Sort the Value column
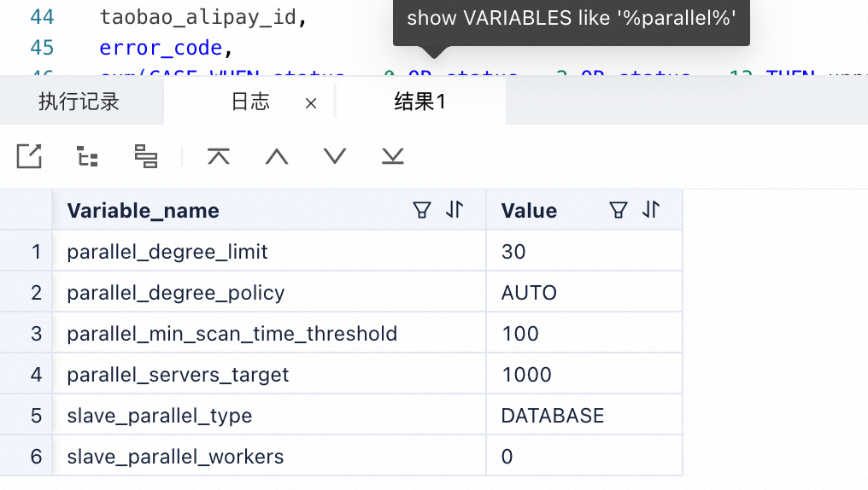 [651, 210]
